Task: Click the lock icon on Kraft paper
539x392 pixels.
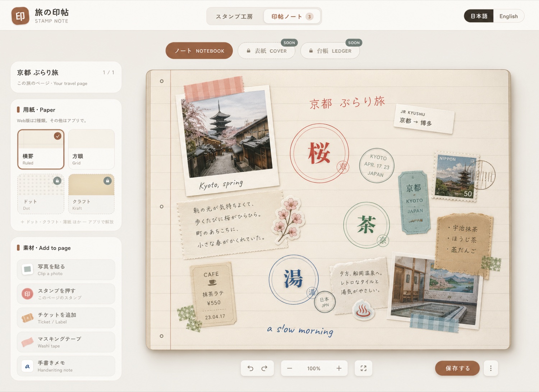Action: pyautogui.click(x=107, y=181)
